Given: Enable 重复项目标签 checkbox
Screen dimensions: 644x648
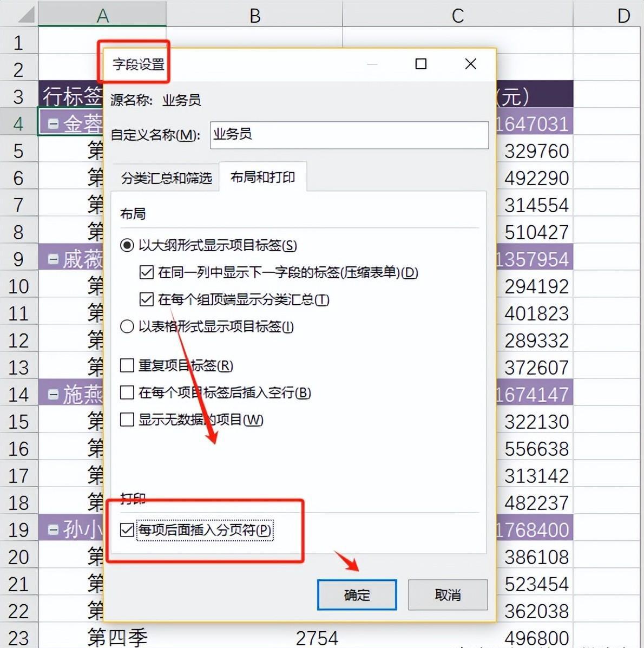Looking at the screenshot, I should pos(127,365).
